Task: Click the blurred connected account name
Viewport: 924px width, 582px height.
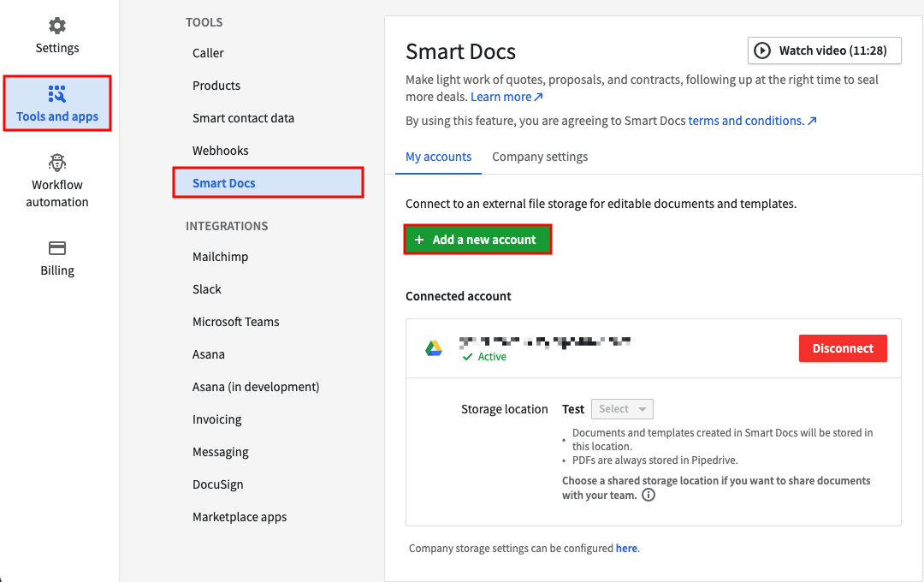Action: (545, 342)
